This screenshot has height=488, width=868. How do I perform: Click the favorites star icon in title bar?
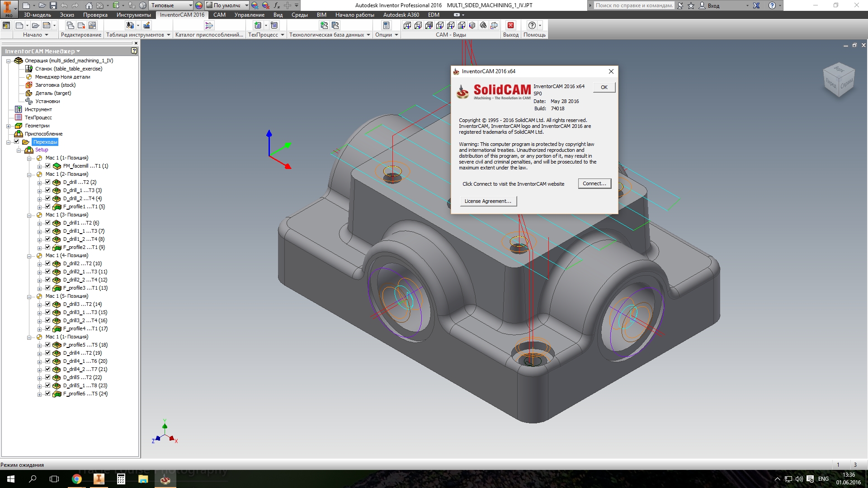[x=691, y=5]
